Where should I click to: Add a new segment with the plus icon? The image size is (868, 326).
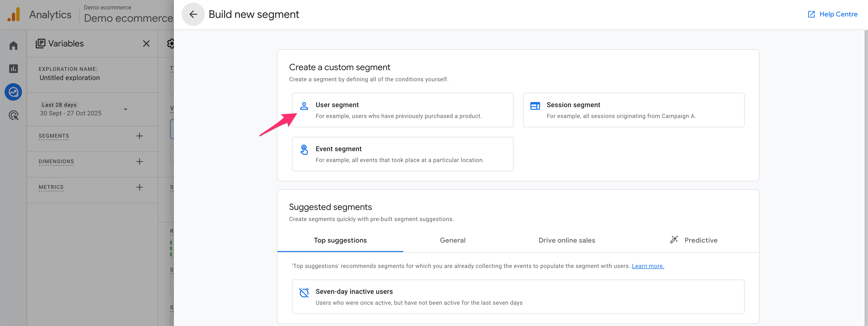point(139,136)
